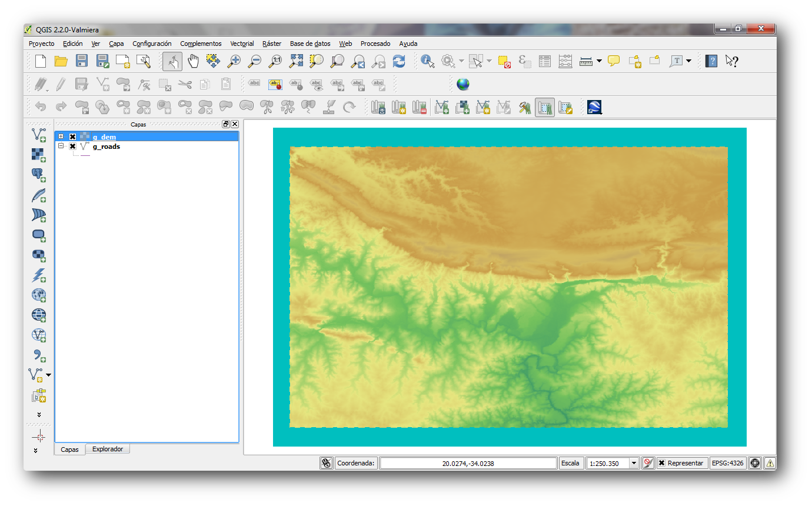Switch to the Explorador tab

click(108, 449)
